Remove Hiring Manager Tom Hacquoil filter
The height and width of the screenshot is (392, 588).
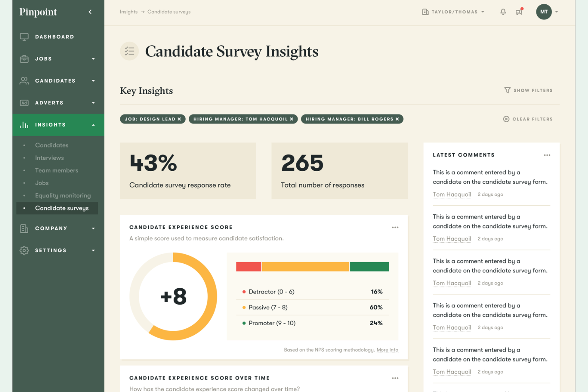click(x=292, y=119)
